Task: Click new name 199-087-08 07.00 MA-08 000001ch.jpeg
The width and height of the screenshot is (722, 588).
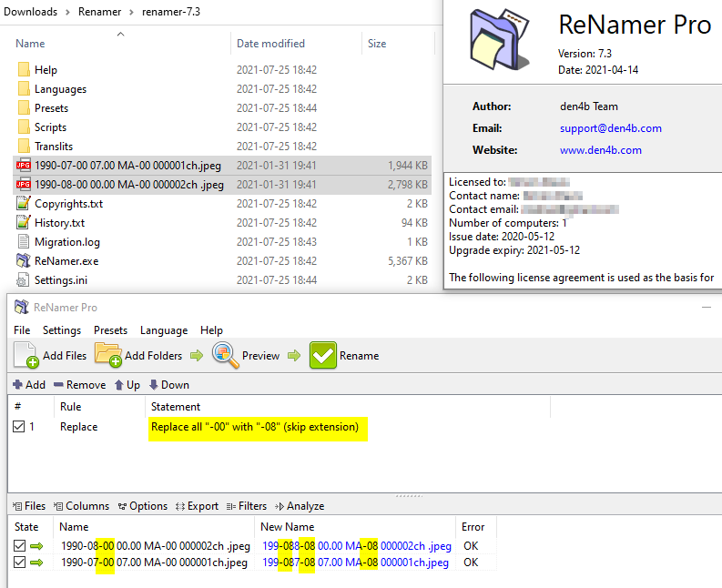Action: tap(355, 563)
